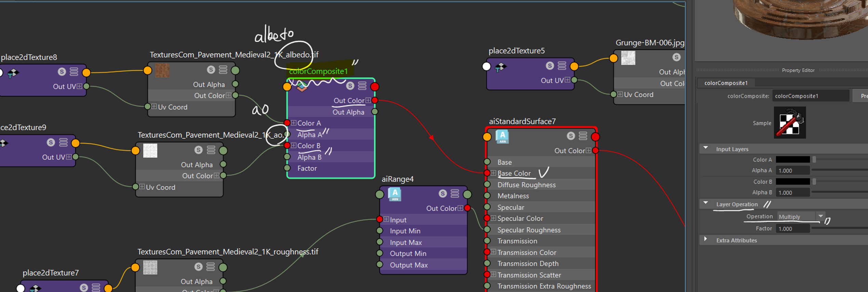Click the S solo icon on colorComposite1 node
Screen dimensions: 868x292
tap(350, 86)
